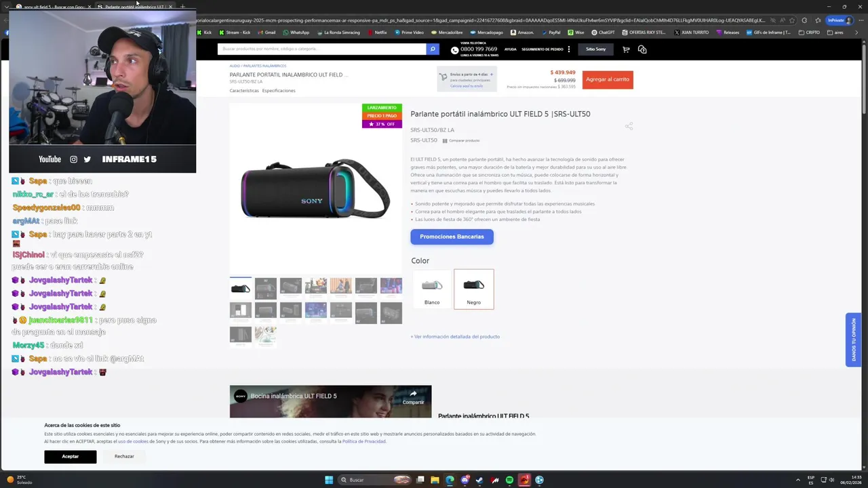Open the Gmail bookmark
Screen dimensions: 868x488
pos(267,33)
